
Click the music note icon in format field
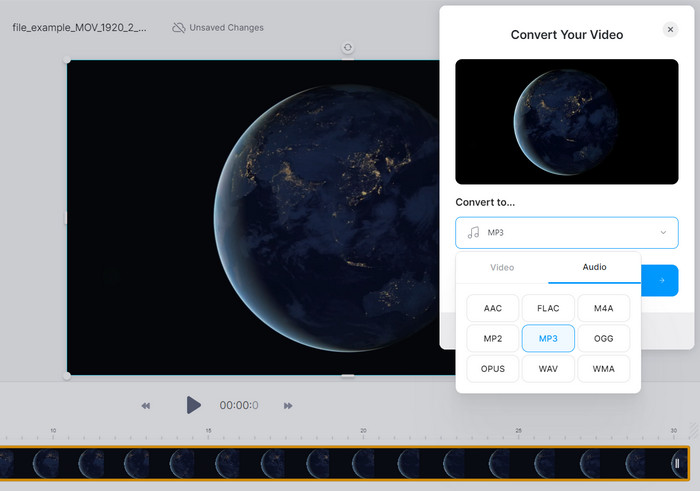474,233
